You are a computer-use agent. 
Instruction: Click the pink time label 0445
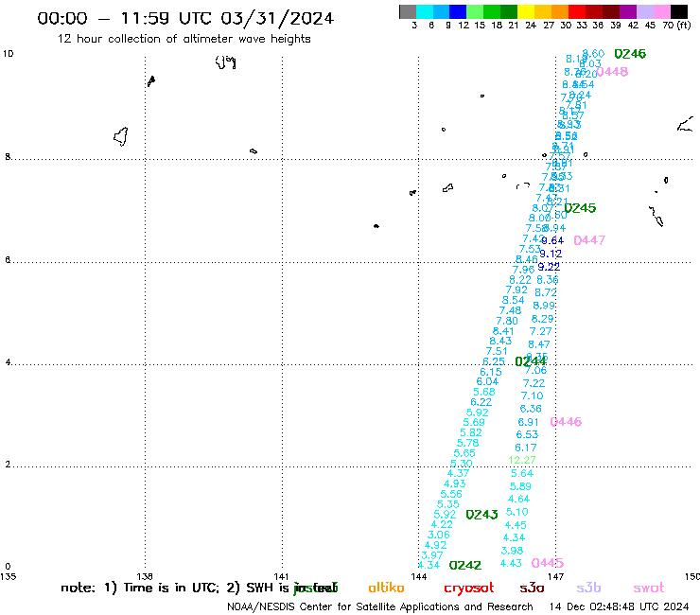(548, 563)
